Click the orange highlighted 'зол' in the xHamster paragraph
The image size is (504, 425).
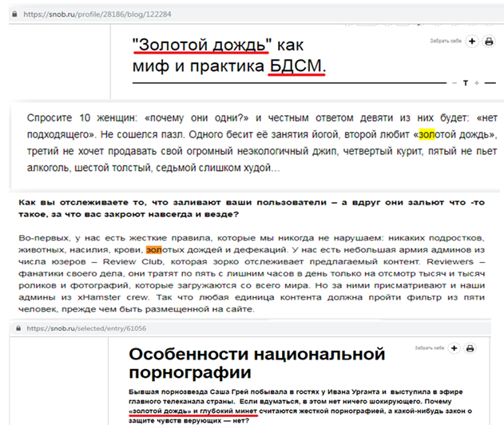tap(153, 250)
